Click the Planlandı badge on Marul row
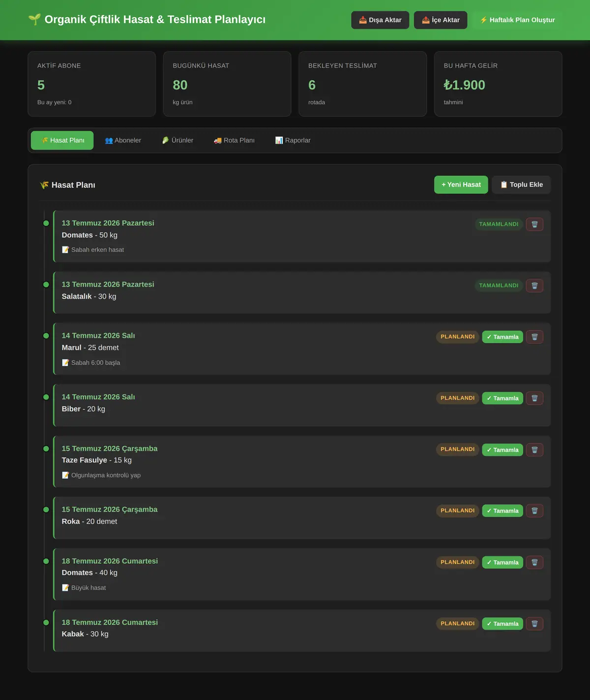The image size is (590, 700). [x=458, y=337]
